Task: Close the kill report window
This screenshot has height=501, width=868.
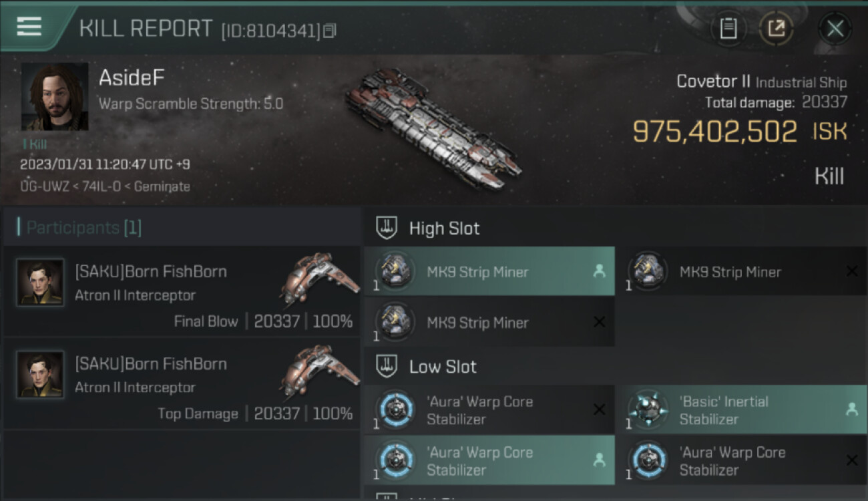Action: pyautogui.click(x=835, y=29)
